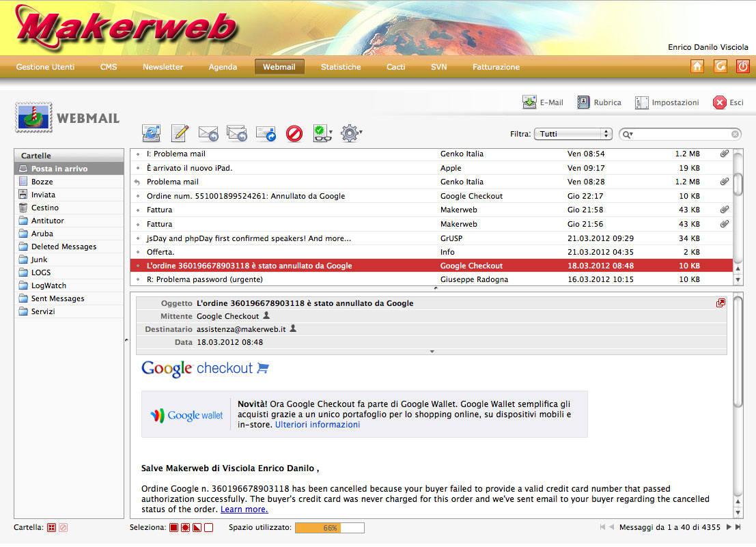Check for new mail with the refresh inbox icon
This screenshot has height=547, width=756.
click(152, 133)
